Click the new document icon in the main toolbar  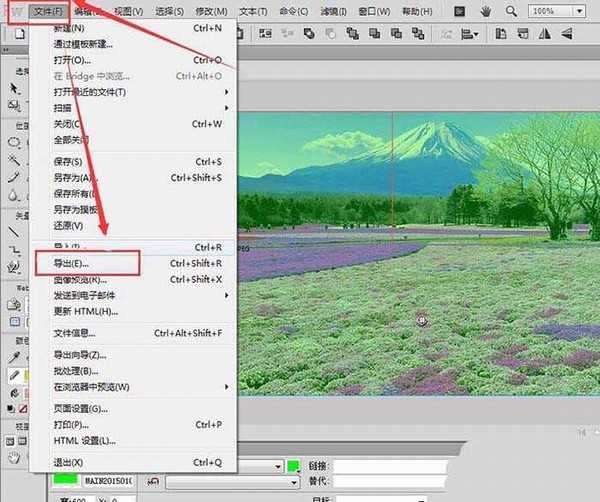coord(20,33)
